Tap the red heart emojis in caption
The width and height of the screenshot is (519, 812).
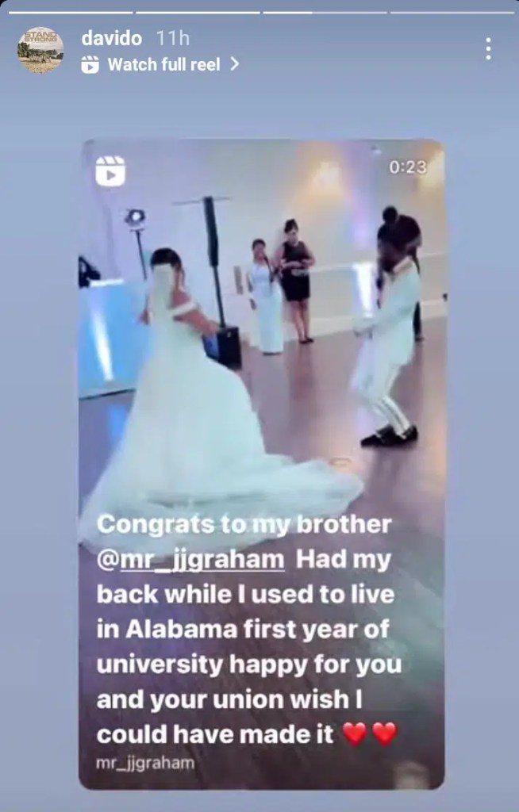tap(370, 733)
